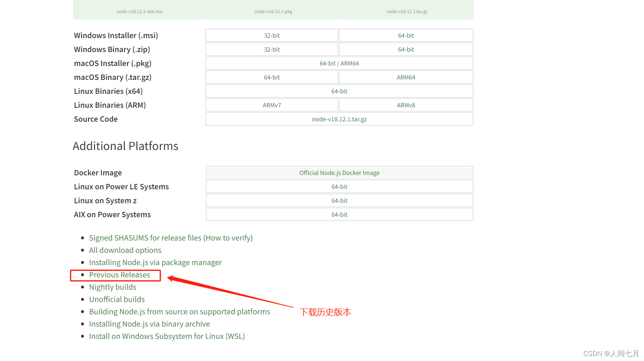Click Linux on System z label
The width and height of the screenshot is (644, 361).
click(x=105, y=201)
